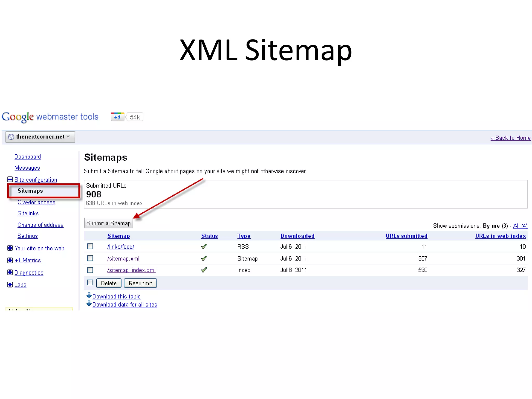Click the green status checkmark for /sitemap.xml
This screenshot has width=532, height=399.
click(x=204, y=258)
